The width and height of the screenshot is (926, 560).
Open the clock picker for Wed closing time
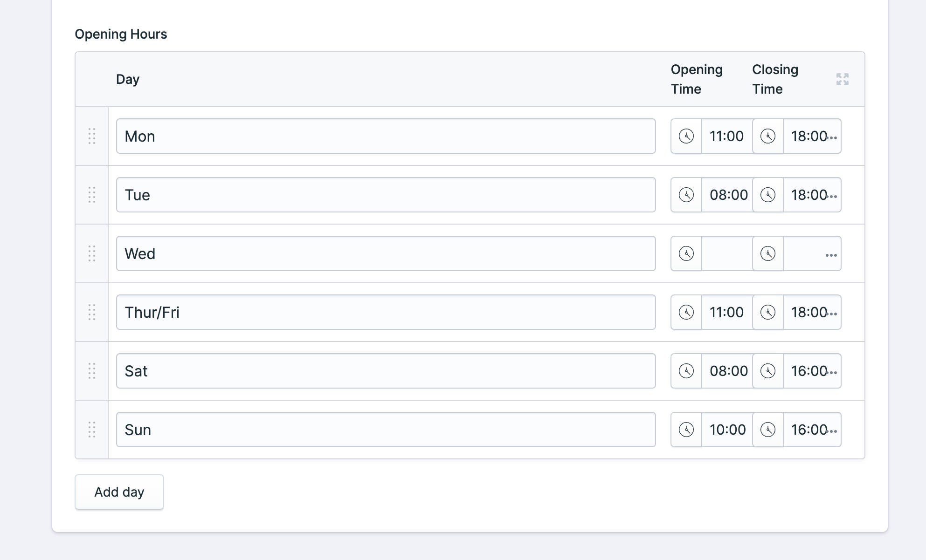click(x=767, y=253)
